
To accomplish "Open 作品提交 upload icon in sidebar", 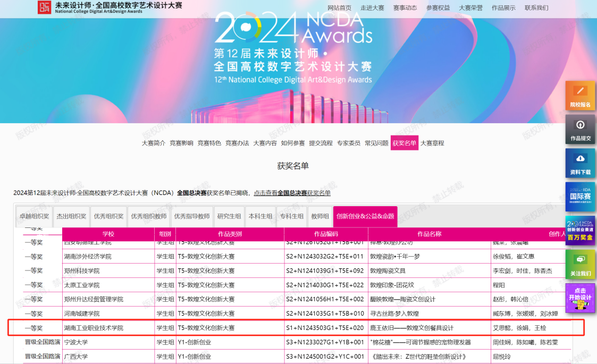I will point(580,130).
